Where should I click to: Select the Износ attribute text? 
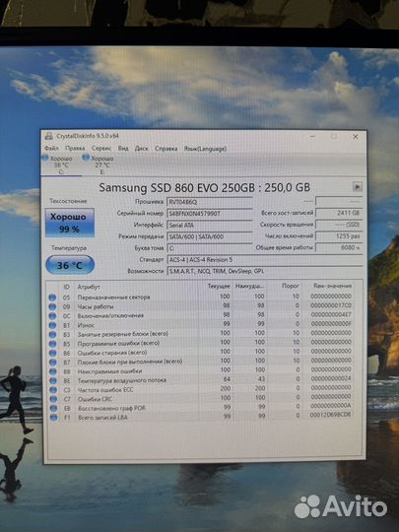pos(86,325)
